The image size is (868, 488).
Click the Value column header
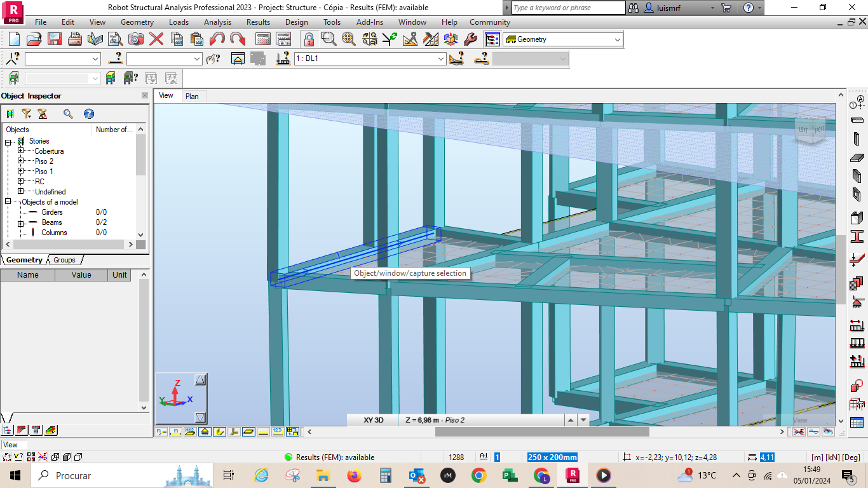81,275
